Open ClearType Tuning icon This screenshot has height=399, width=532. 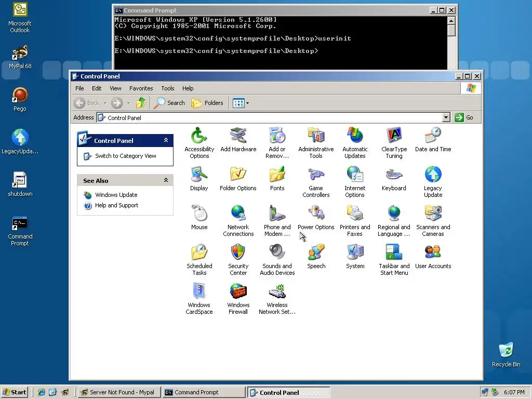[x=394, y=142]
